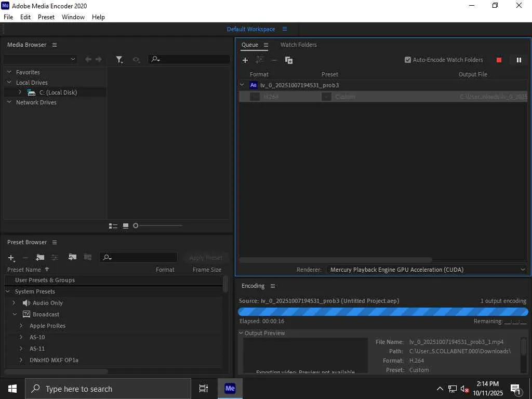Pause the encoding queue

pyautogui.click(x=519, y=60)
